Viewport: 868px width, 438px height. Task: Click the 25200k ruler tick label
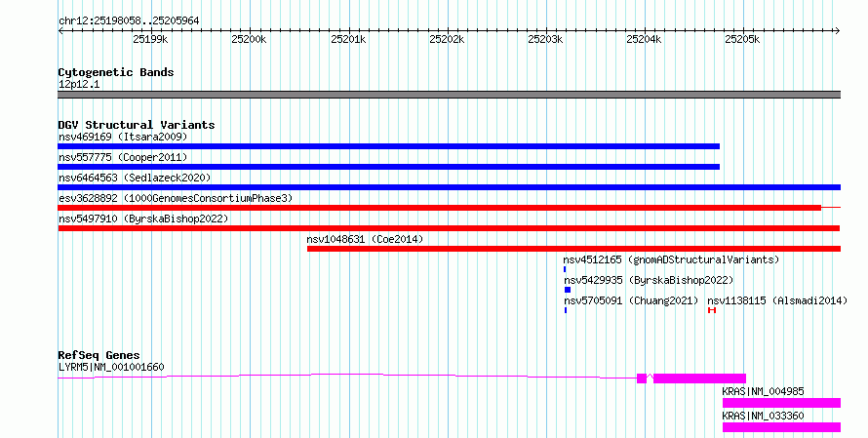coord(249,40)
